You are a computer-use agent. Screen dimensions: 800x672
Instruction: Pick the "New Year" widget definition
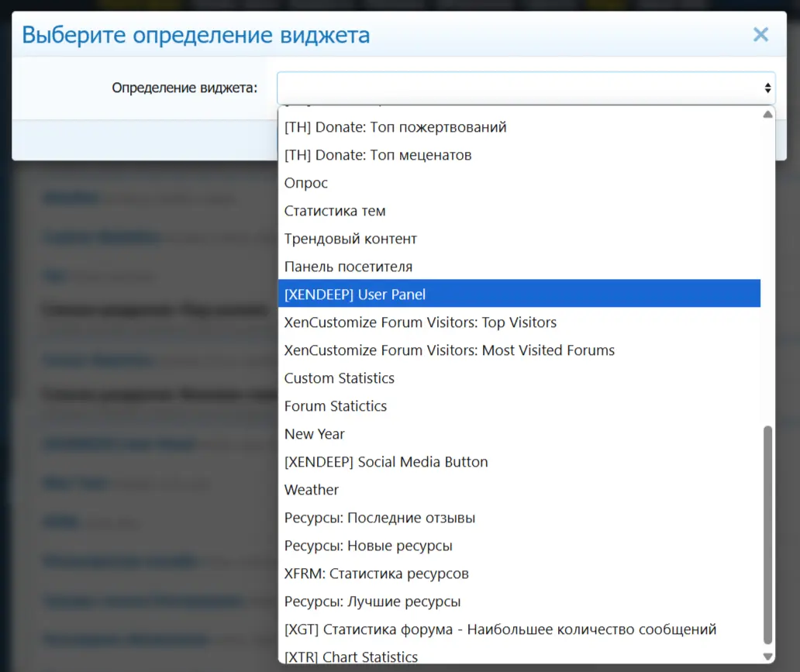(315, 433)
